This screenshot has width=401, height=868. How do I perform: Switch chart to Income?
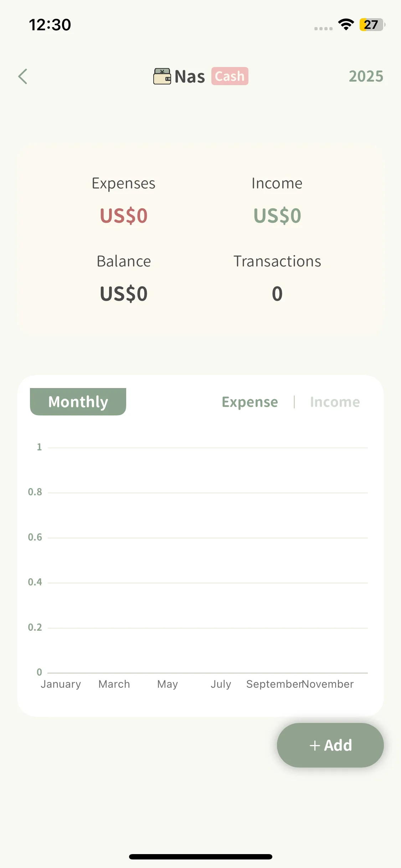(x=335, y=402)
